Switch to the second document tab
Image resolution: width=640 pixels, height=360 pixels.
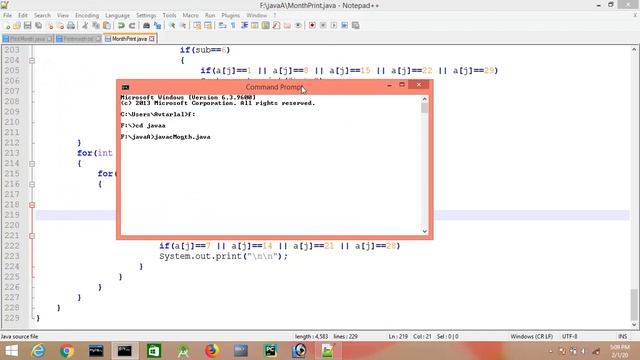(x=78, y=39)
